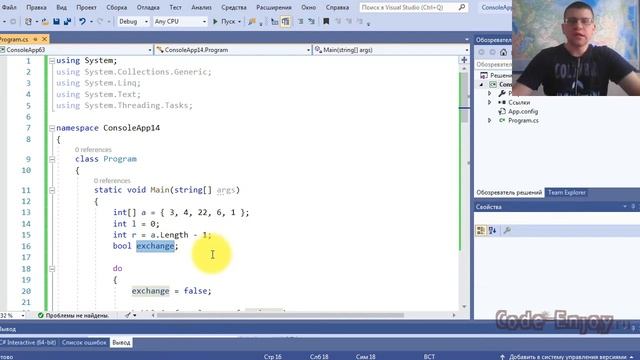Open the Расширения menu
Image resolution: width=640 pixels, height=360 pixels.
tap(273, 7)
